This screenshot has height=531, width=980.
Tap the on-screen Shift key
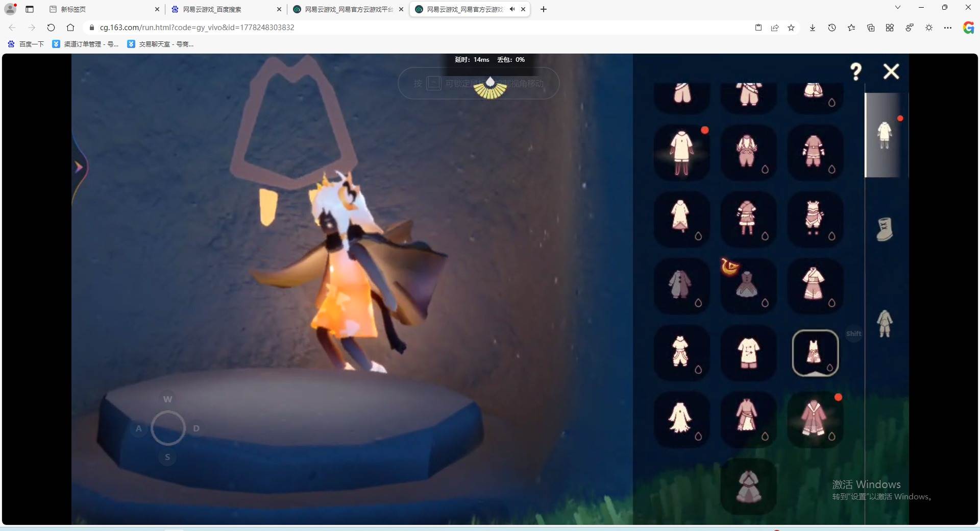[x=854, y=334]
